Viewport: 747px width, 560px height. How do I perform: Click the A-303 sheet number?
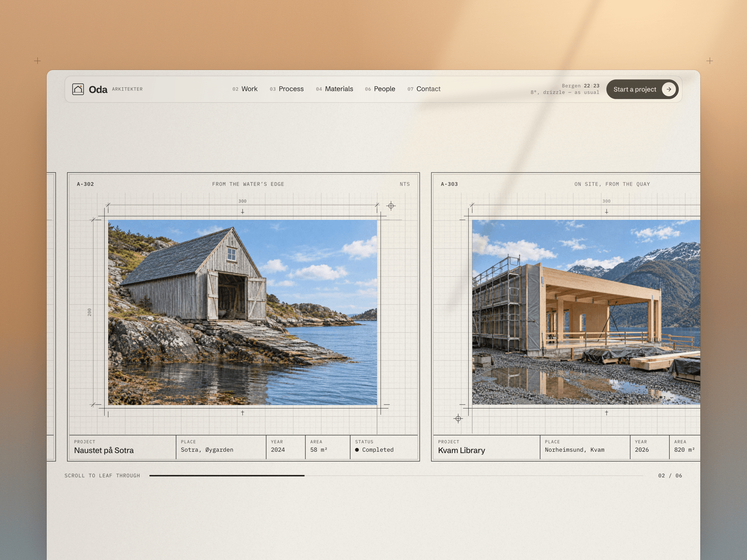coord(449,184)
